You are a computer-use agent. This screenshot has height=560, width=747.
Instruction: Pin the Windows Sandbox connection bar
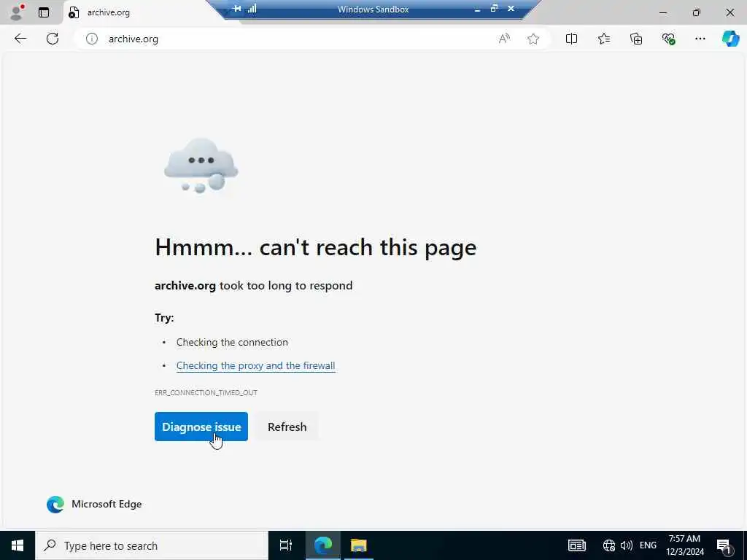click(237, 9)
